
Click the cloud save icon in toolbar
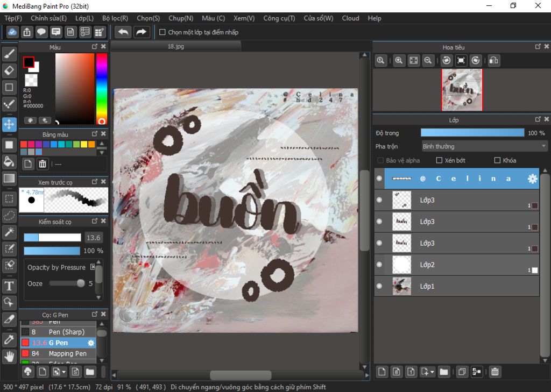tap(12, 32)
